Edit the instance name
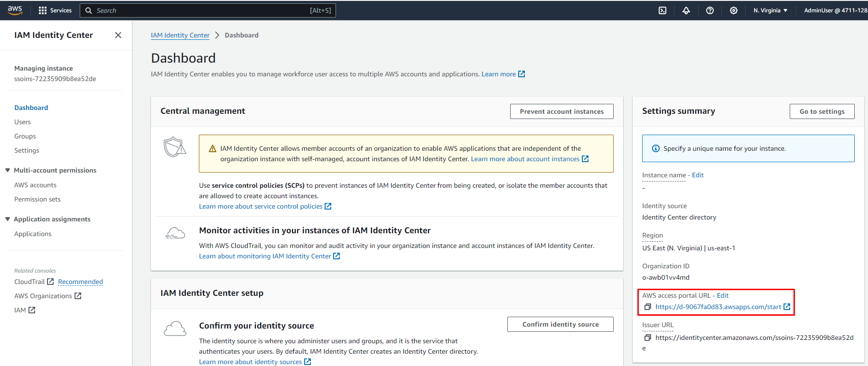This screenshot has width=868, height=366. click(x=698, y=175)
